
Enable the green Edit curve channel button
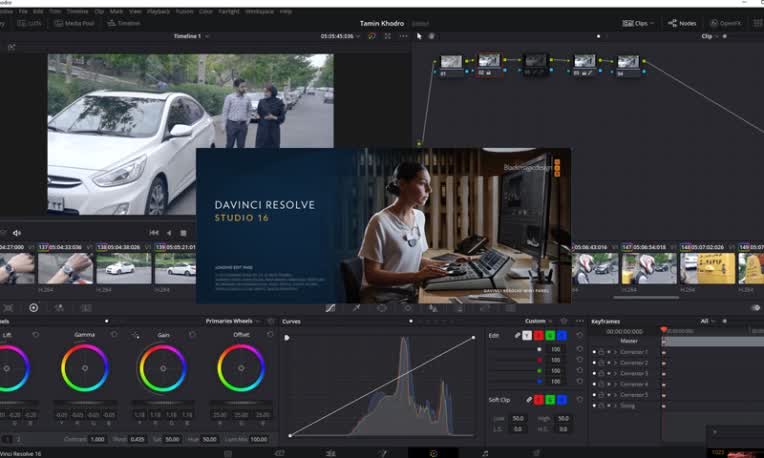[x=550, y=335]
